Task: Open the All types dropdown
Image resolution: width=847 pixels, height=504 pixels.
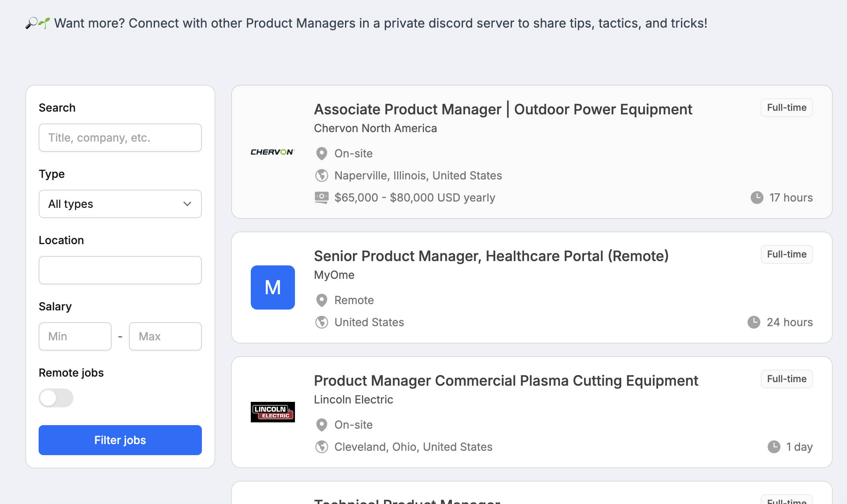Action: pos(120,204)
